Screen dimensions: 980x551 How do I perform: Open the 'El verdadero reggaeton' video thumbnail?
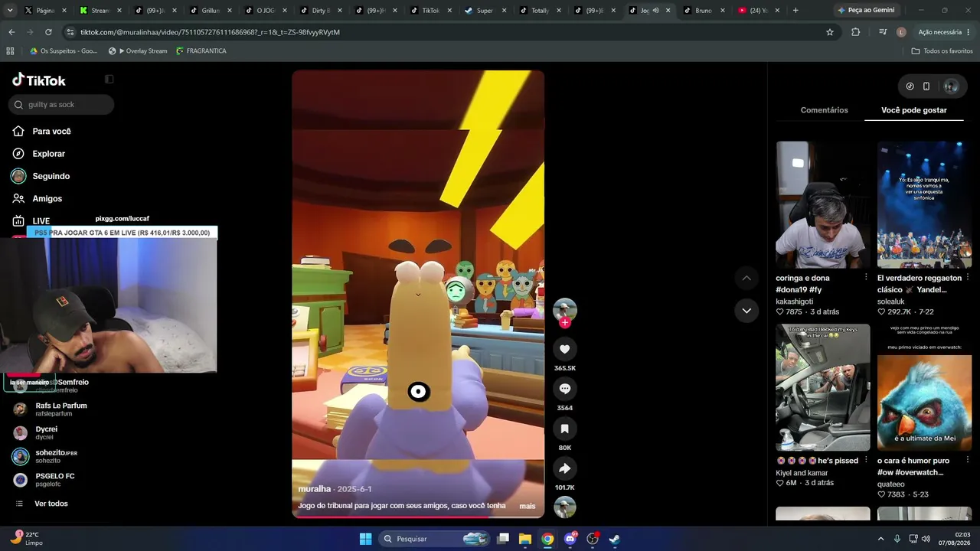pos(924,204)
